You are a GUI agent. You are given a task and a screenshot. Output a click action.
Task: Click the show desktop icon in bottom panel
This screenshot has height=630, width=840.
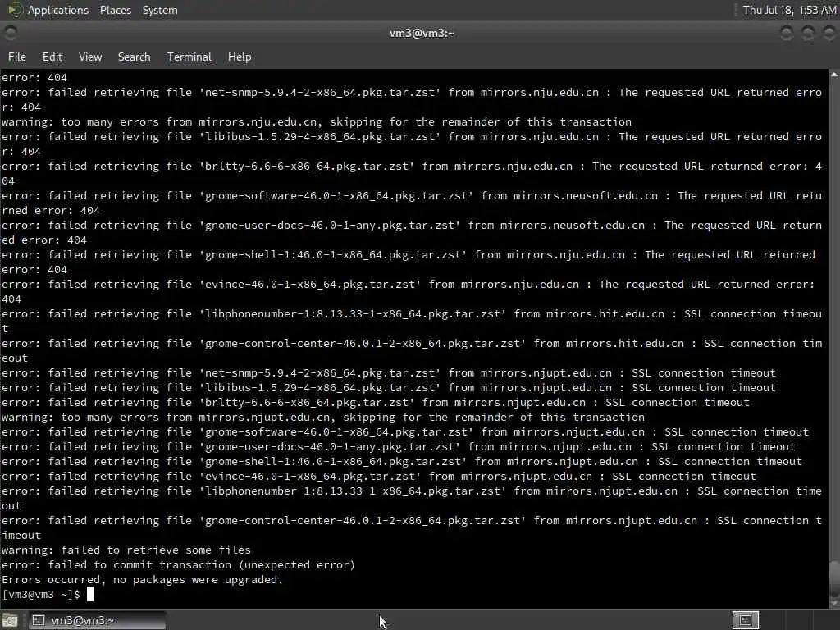11,620
